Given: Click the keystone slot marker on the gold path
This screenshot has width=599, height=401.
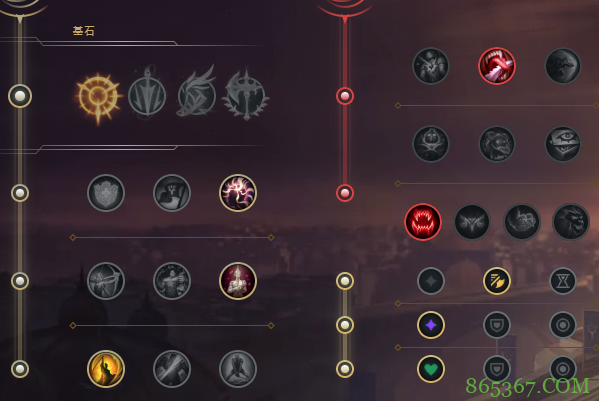Looking at the screenshot, I should pos(20,96).
